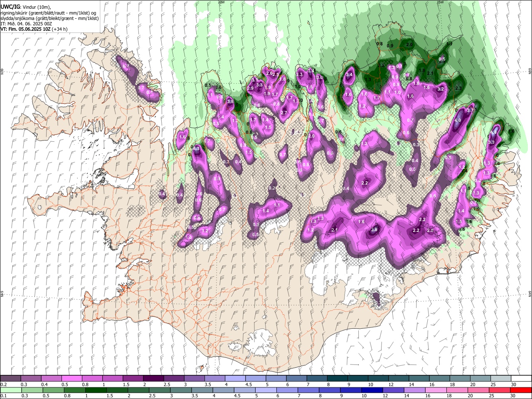Click the '3.2' precipitation value on the map
532x399 pixels.
click(x=441, y=89)
